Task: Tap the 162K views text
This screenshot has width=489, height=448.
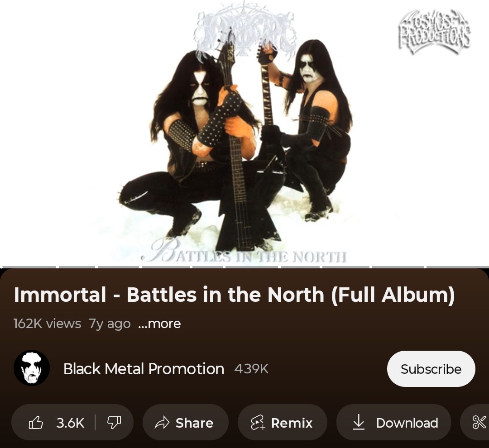Action: (x=47, y=324)
